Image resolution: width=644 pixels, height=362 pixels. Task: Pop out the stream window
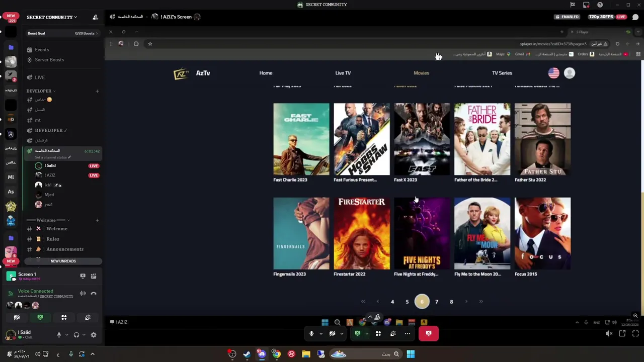(x=622, y=333)
